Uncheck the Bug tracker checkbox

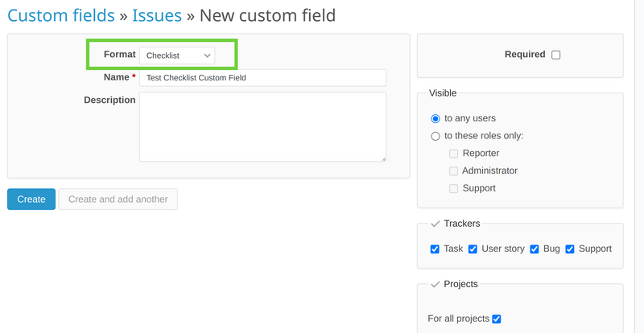pos(535,249)
